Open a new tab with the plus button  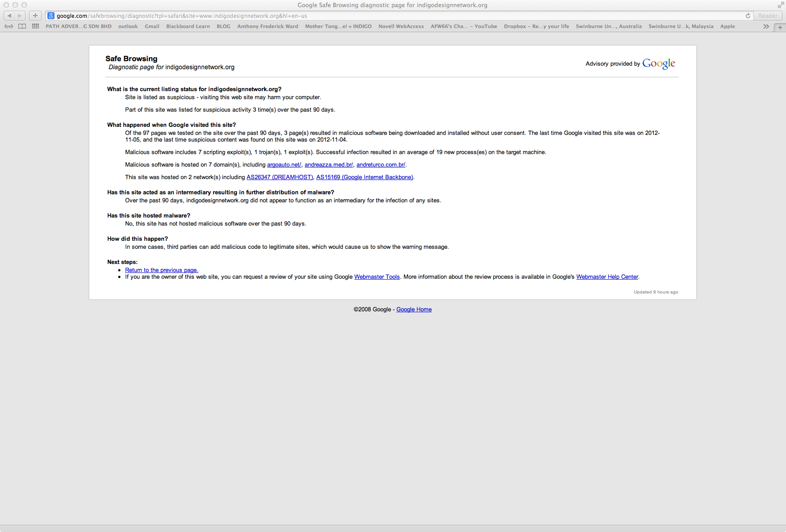[x=780, y=27]
